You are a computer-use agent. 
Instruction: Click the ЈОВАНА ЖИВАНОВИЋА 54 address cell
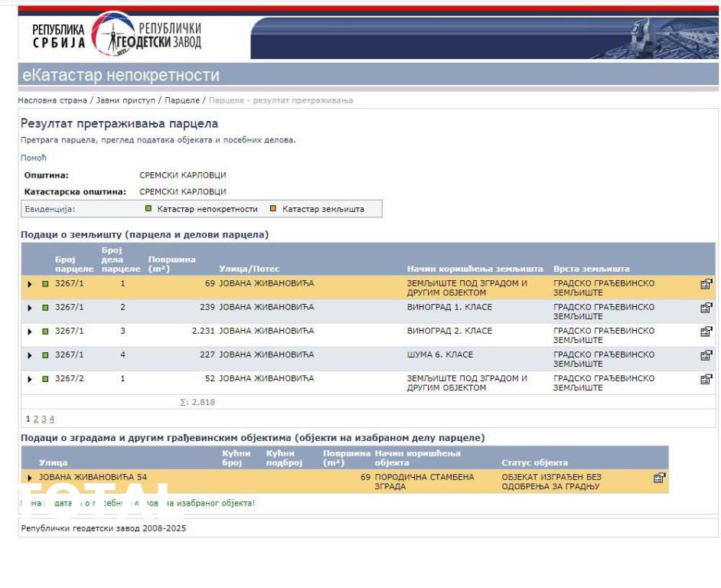[x=93, y=478]
